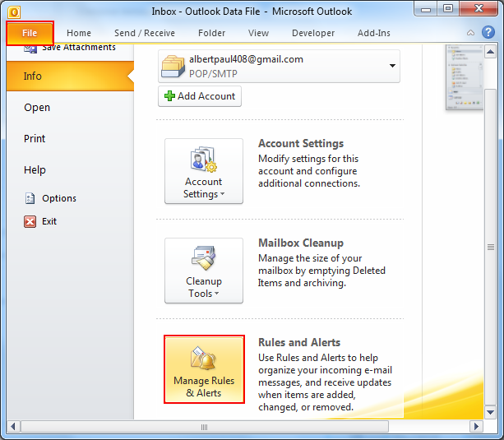Click the Outlook application icon in title bar
Viewport: 504px width, 440px height.
coord(14,12)
